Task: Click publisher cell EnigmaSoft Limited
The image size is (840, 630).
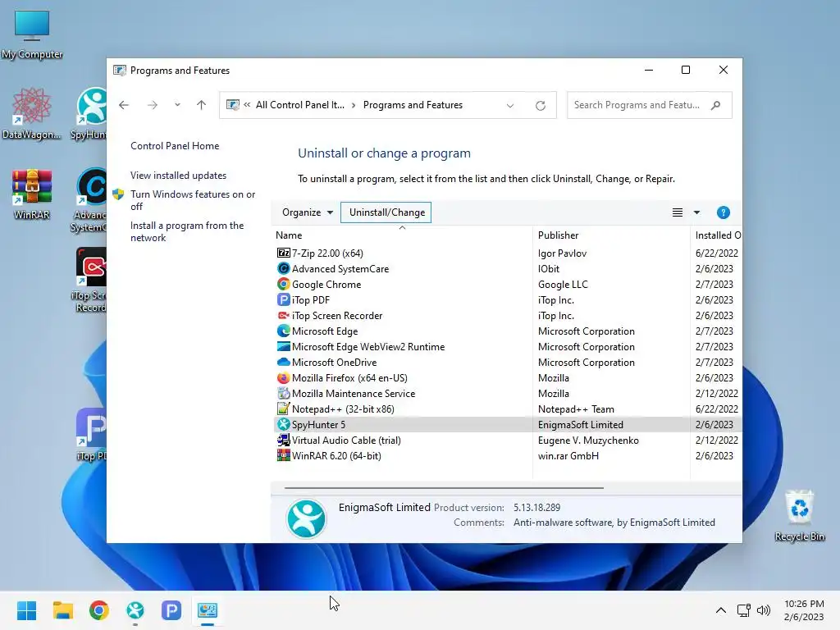Action: pos(580,424)
